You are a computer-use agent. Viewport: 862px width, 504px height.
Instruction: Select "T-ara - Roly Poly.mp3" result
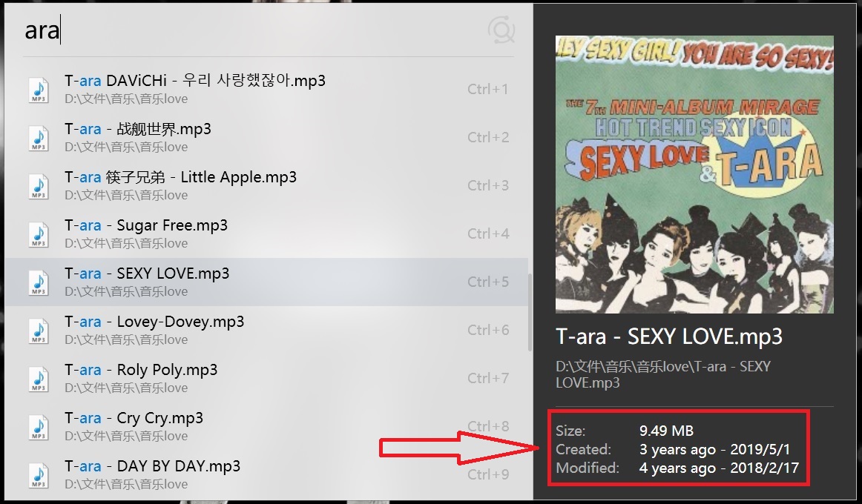click(x=266, y=378)
